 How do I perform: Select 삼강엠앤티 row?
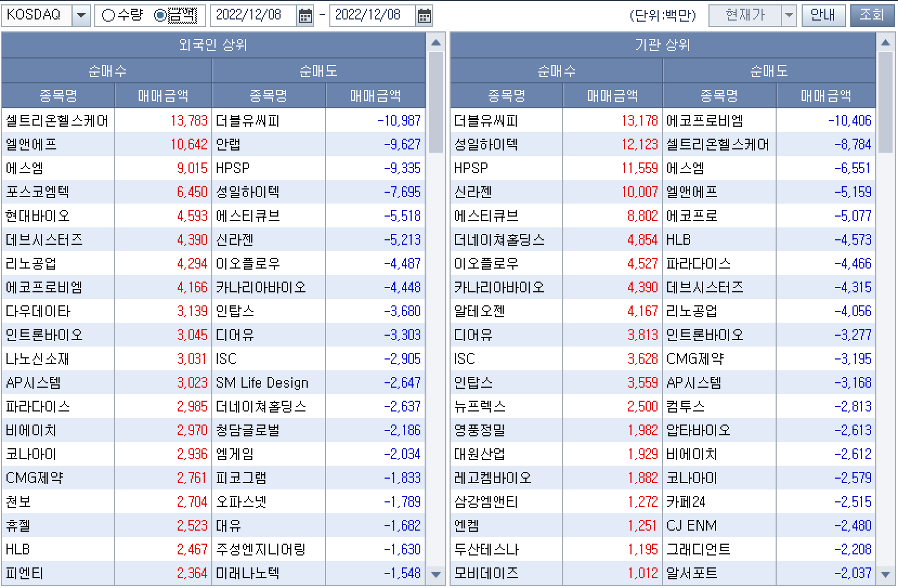click(506, 502)
